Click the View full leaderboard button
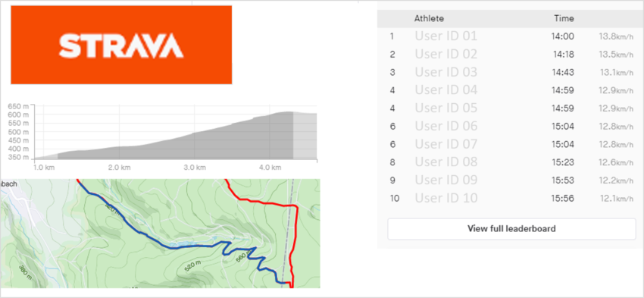Image resolution: width=644 pixels, height=298 pixels. click(x=511, y=229)
